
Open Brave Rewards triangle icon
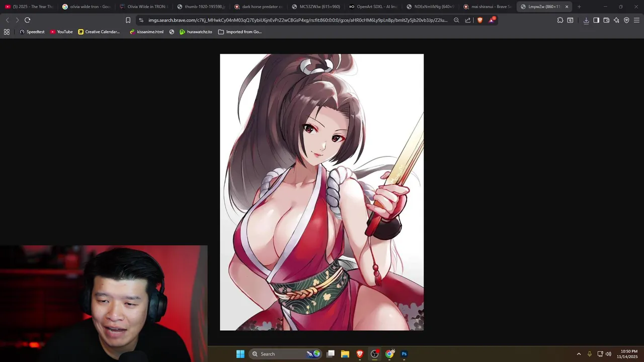pyautogui.click(x=492, y=20)
